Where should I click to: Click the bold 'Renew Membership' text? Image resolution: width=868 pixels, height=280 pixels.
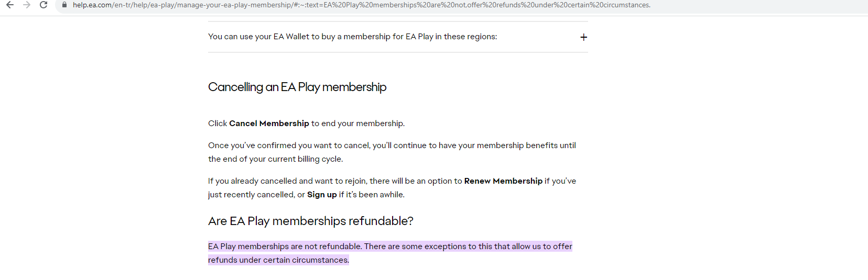coord(503,181)
